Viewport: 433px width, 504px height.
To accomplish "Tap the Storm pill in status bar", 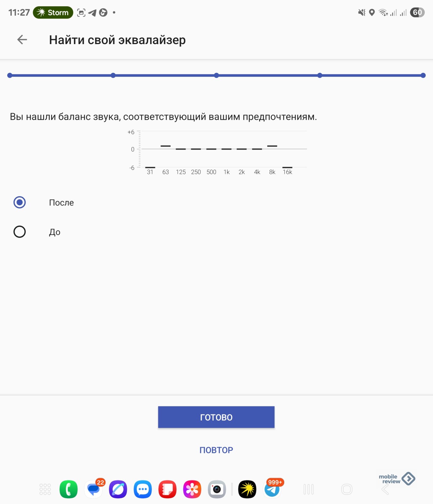I will 53,13.
